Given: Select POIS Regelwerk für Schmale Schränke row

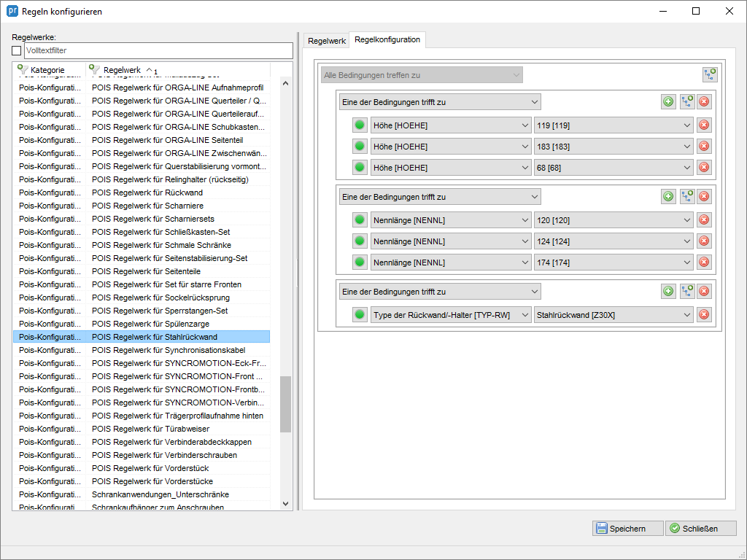Looking at the screenshot, I should (142, 245).
